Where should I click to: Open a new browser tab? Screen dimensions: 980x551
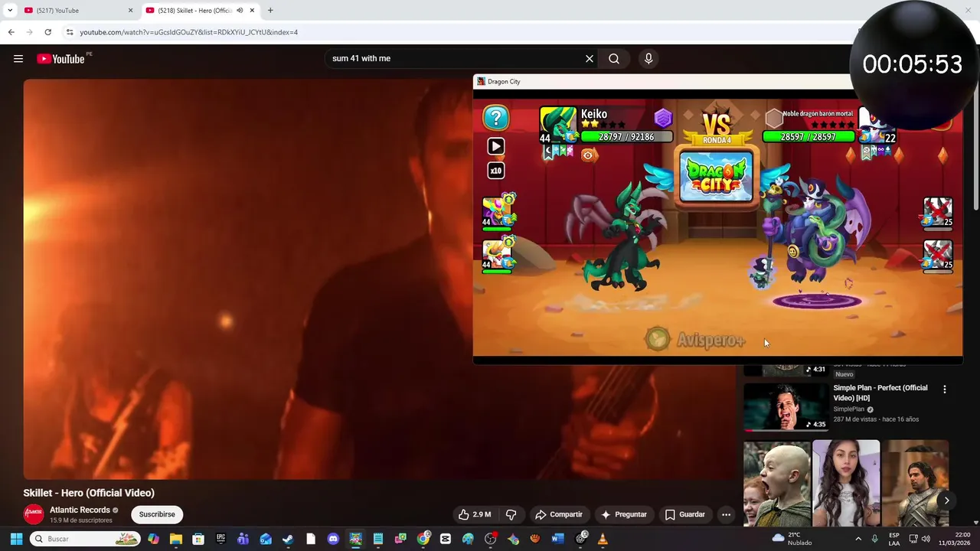point(270,11)
